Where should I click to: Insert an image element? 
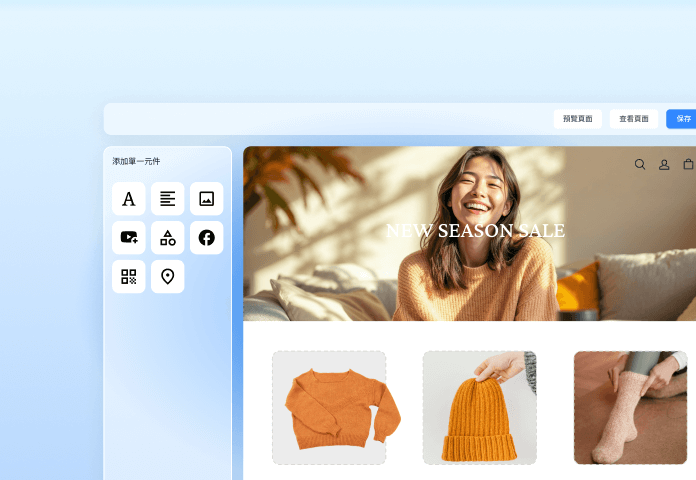206,198
